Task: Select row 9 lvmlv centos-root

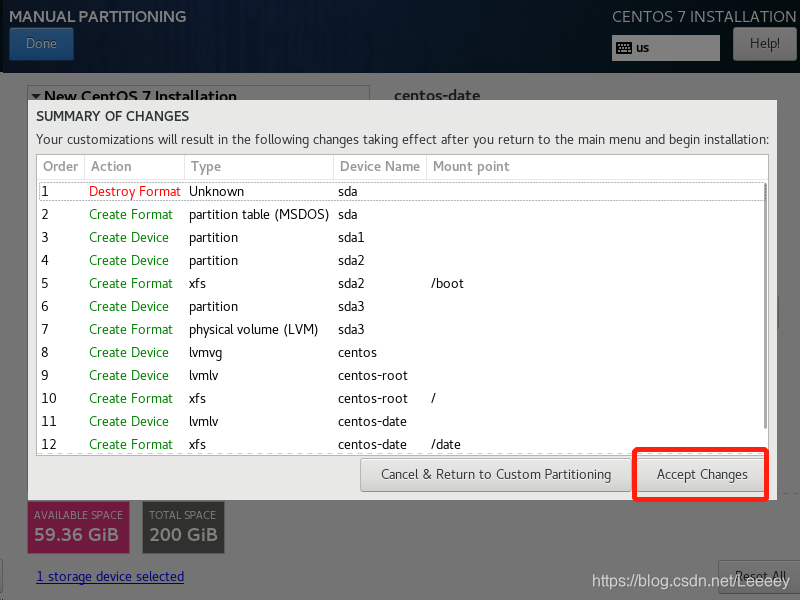Action: pyautogui.click(x=402, y=375)
